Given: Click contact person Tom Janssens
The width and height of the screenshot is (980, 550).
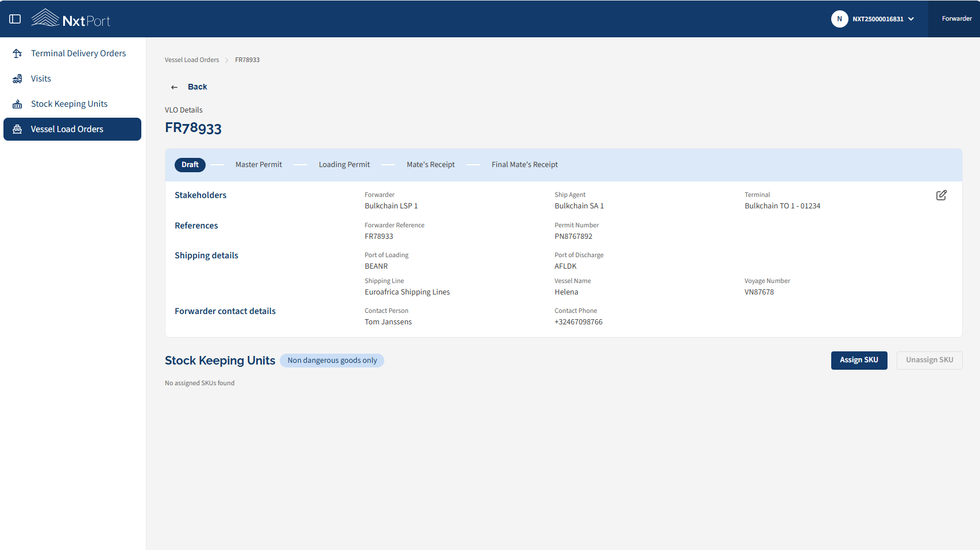Looking at the screenshot, I should point(388,322).
